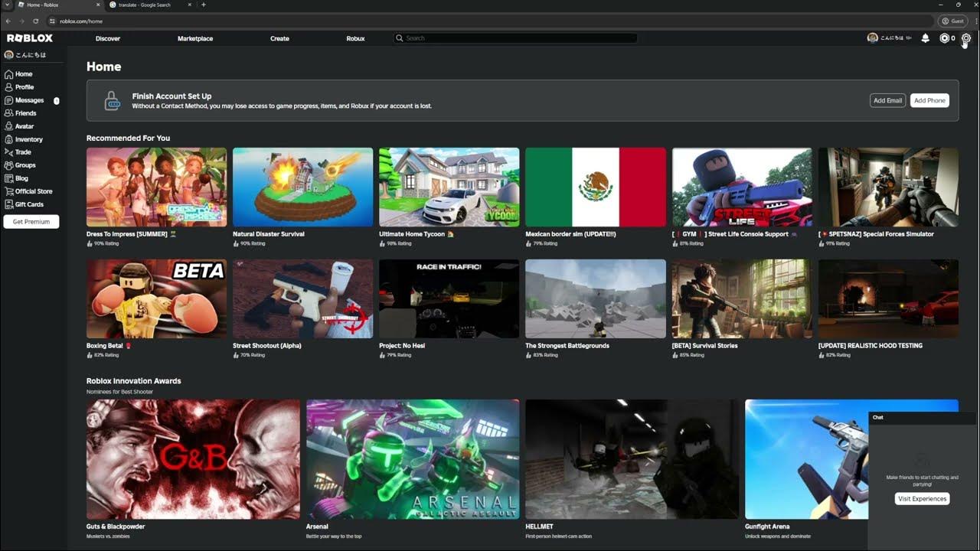Click the Home icon in the sidebar
Viewport: 980px width, 551px height.
8,74
